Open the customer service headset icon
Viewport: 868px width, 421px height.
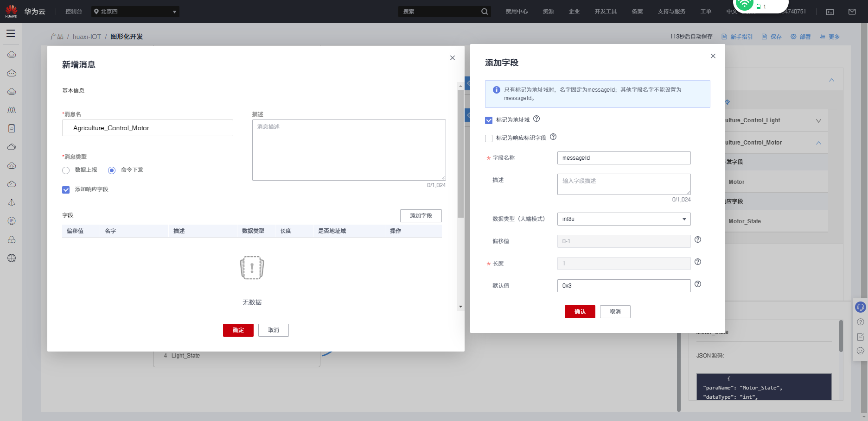pyautogui.click(x=861, y=307)
